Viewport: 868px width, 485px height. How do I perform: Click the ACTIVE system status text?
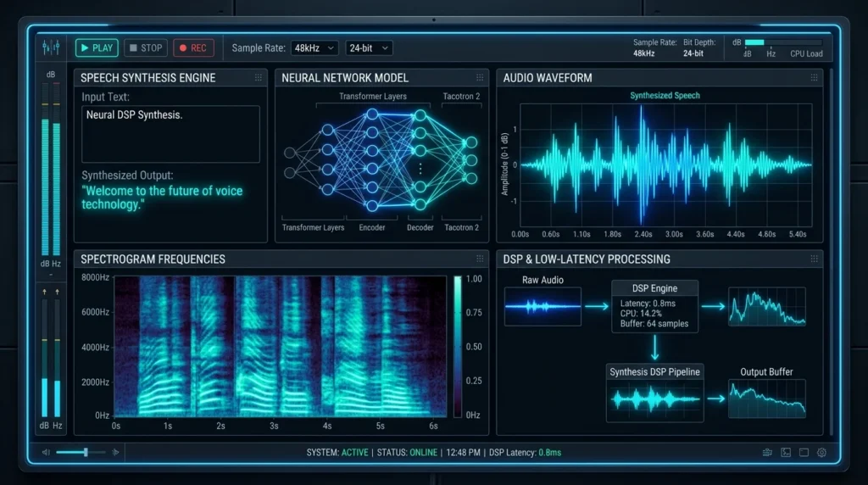[355, 452]
